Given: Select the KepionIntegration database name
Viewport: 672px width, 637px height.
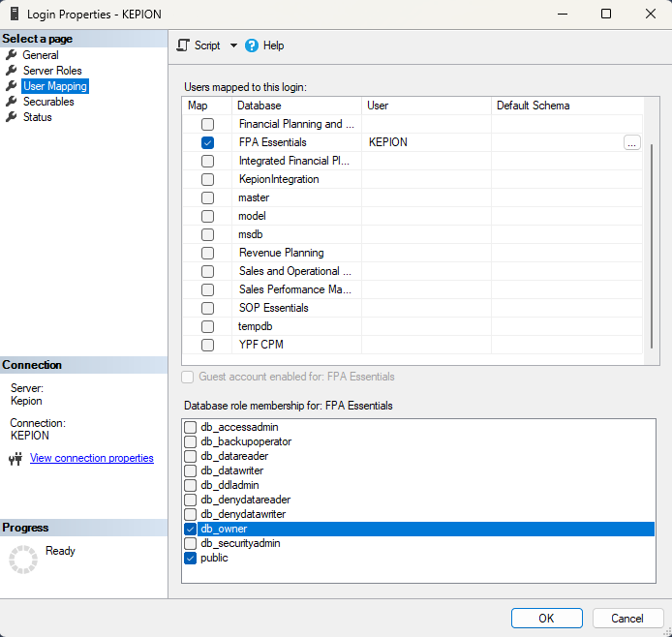Looking at the screenshot, I should click(x=279, y=179).
